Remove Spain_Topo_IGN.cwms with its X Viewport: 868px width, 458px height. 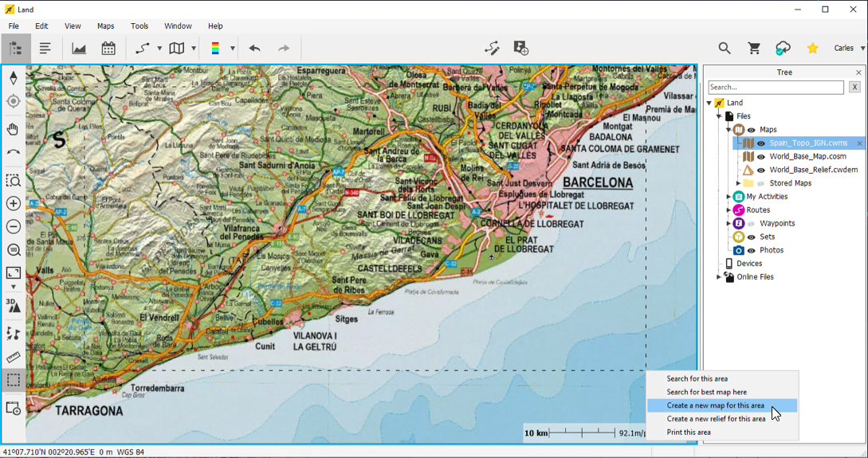click(x=860, y=143)
